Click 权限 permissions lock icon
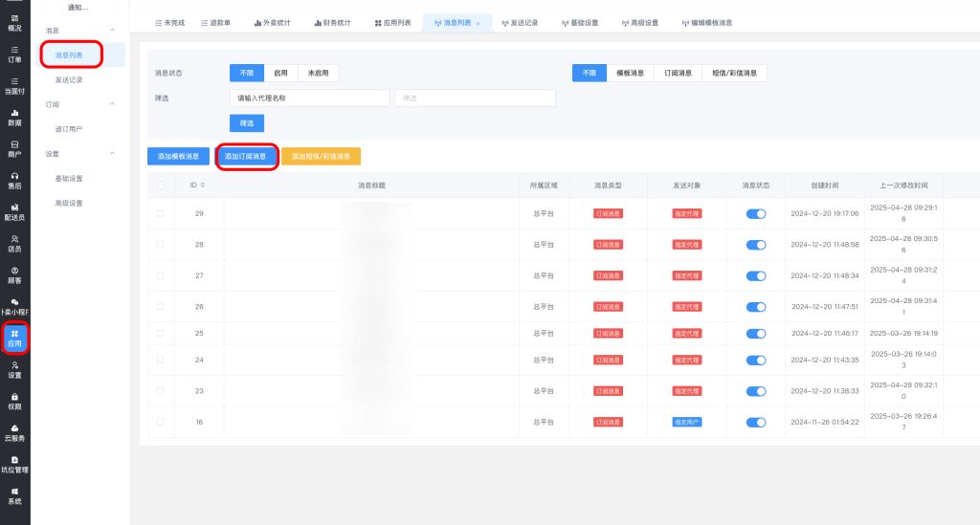This screenshot has width=980, height=525. 14,401
